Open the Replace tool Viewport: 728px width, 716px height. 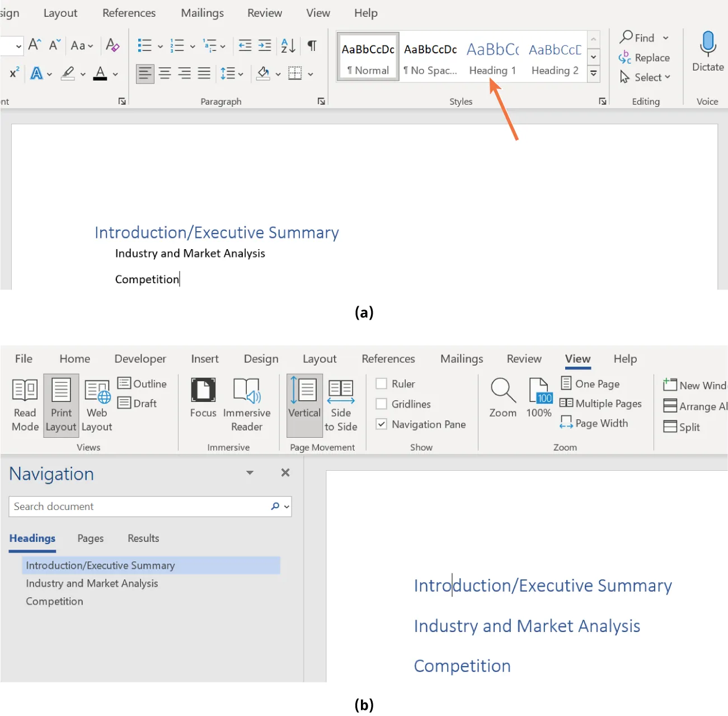[645, 57]
